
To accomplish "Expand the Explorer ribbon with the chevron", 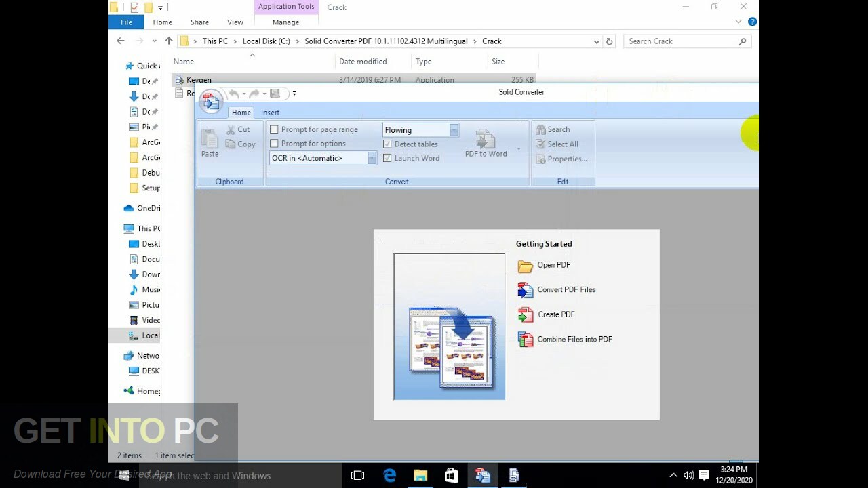I will (739, 22).
